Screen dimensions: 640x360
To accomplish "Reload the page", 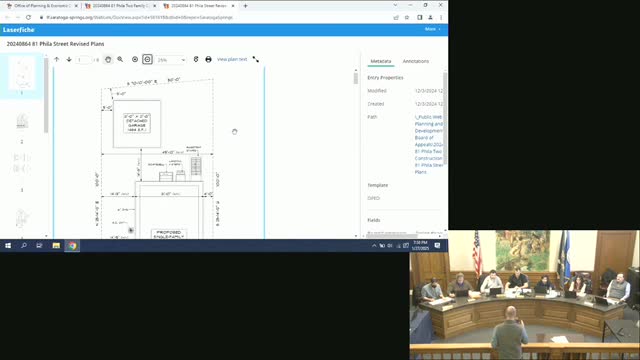I will 28,18.
